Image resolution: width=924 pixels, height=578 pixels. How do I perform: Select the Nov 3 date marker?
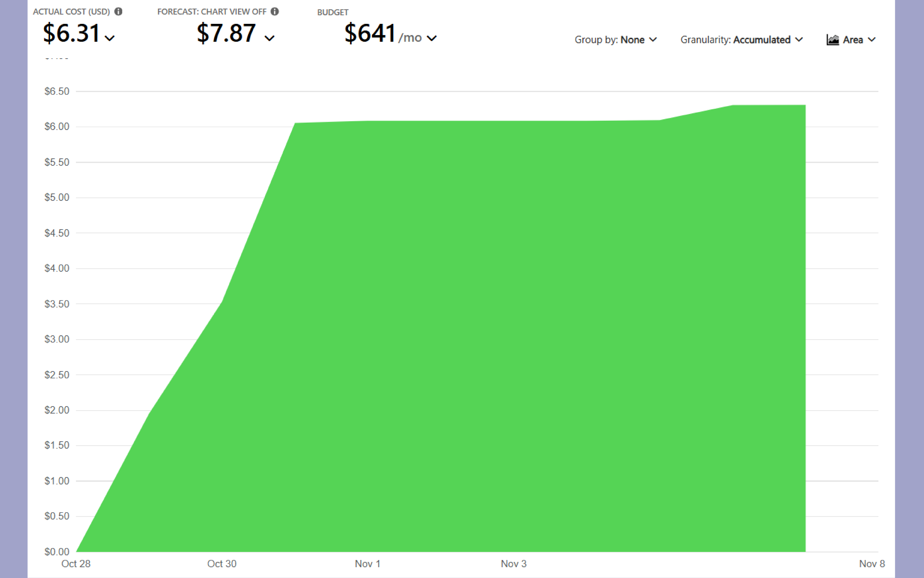tap(513, 564)
